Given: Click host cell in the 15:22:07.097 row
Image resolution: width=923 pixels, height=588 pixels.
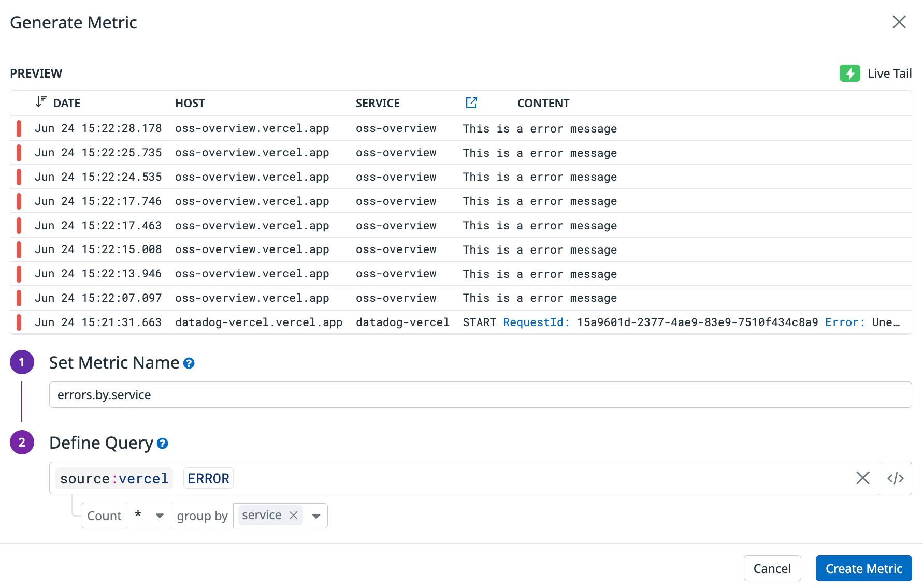Looking at the screenshot, I should (x=252, y=298).
